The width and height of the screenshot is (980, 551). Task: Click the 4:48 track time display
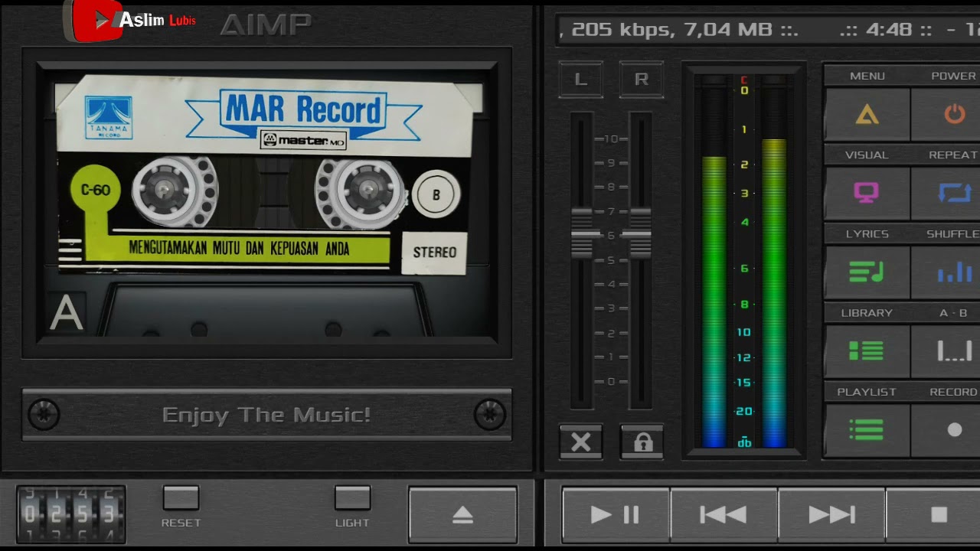tap(890, 30)
